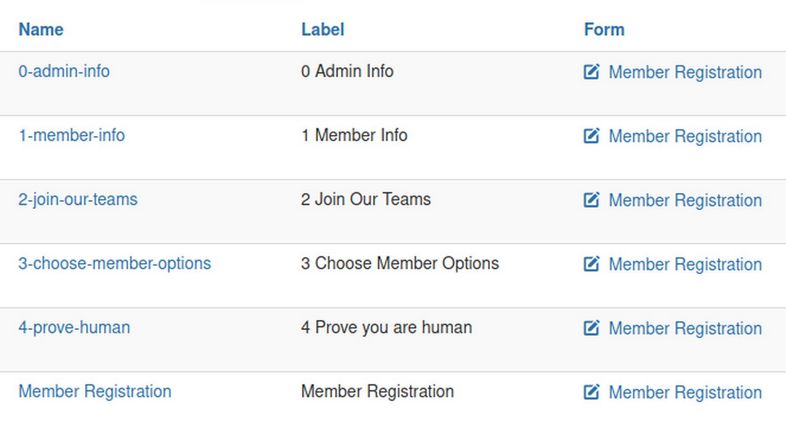The height and width of the screenshot is (427, 786).
Task: Click the '1 Member Info' label cell
Action: pos(354,135)
